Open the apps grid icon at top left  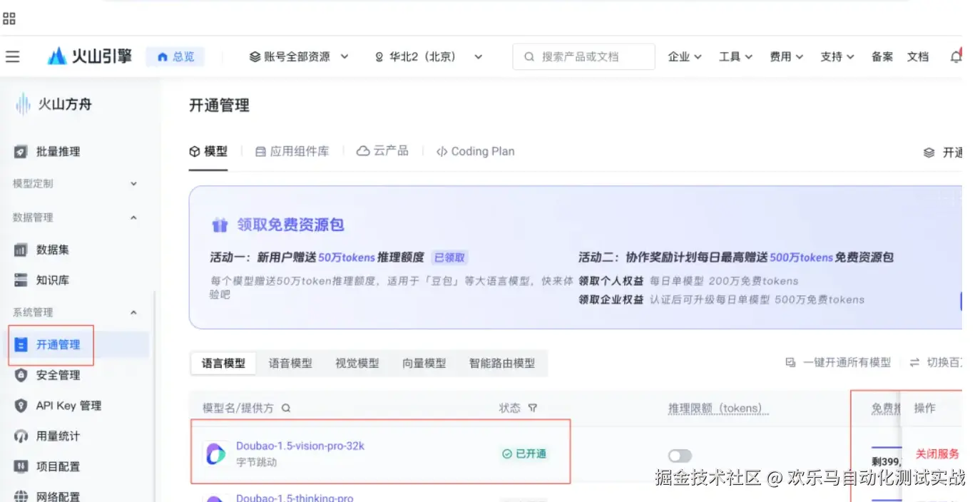pos(9,19)
